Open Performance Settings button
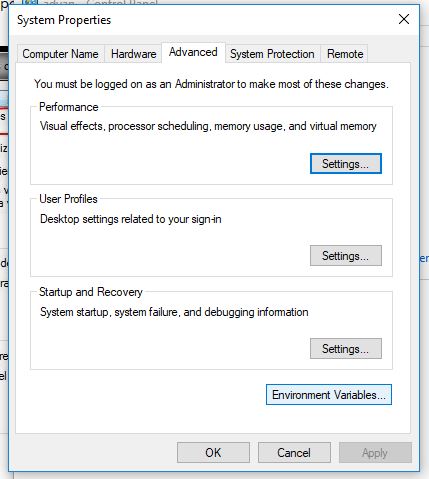The image size is (429, 479). pyautogui.click(x=346, y=164)
